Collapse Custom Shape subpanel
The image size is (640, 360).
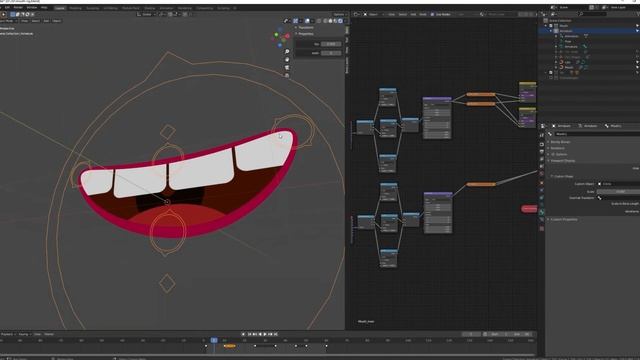click(562, 176)
